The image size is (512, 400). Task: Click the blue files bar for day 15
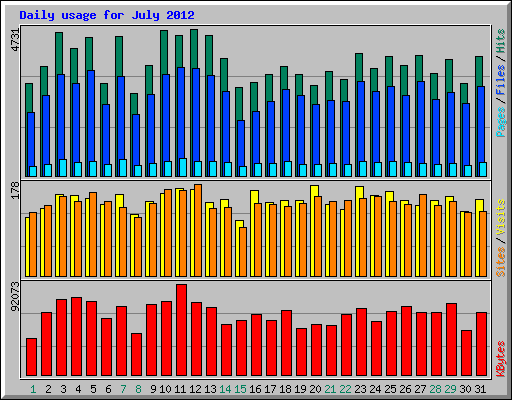coord(241,143)
